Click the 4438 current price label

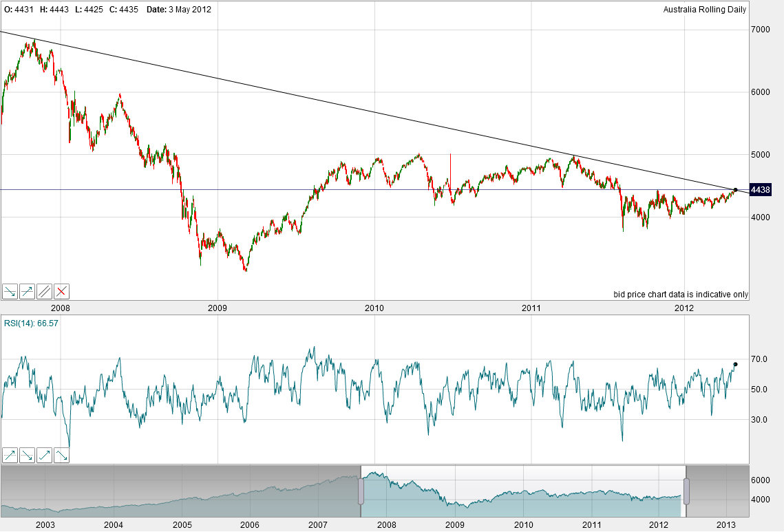(760, 190)
